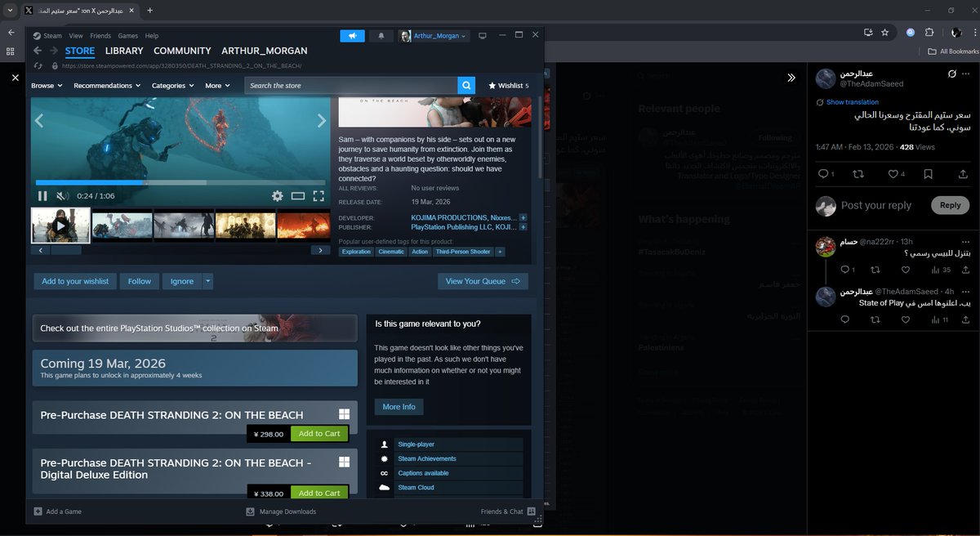The width and height of the screenshot is (980, 536).
Task: Enter fullscreen on the trailer
Action: tap(319, 196)
